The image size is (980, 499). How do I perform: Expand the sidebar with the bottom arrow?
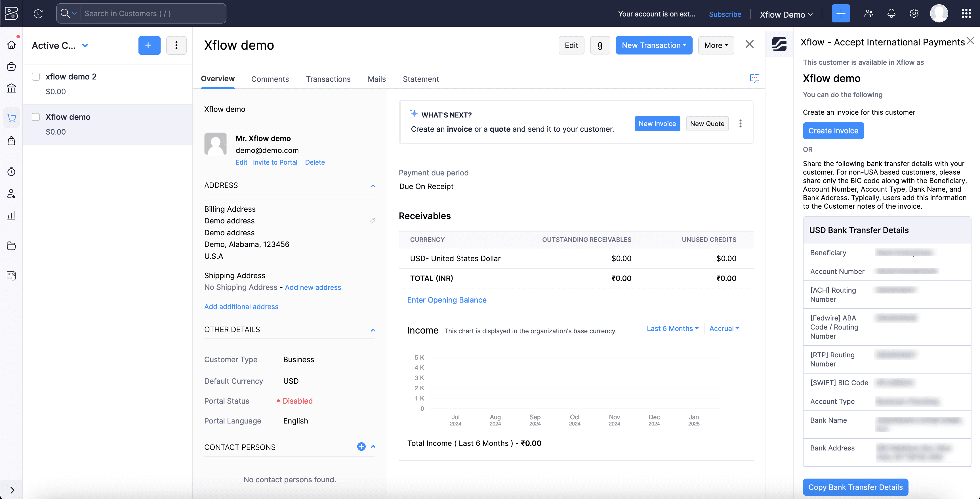tap(12, 490)
